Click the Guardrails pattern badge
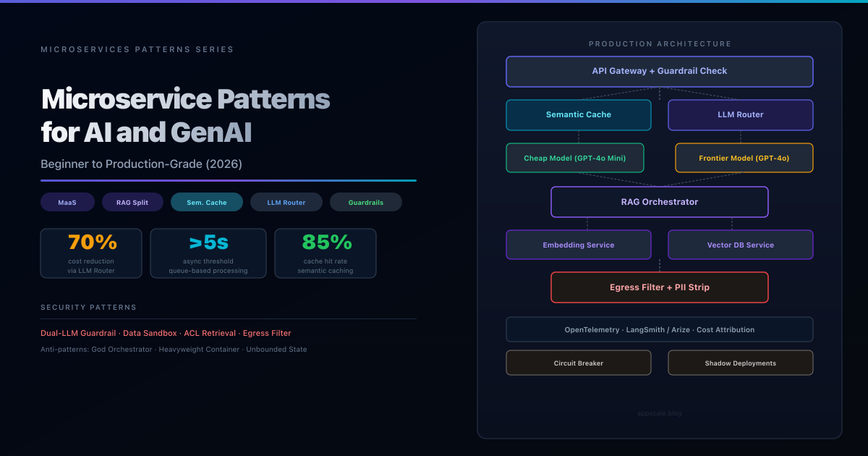The image size is (868, 456). [365, 202]
